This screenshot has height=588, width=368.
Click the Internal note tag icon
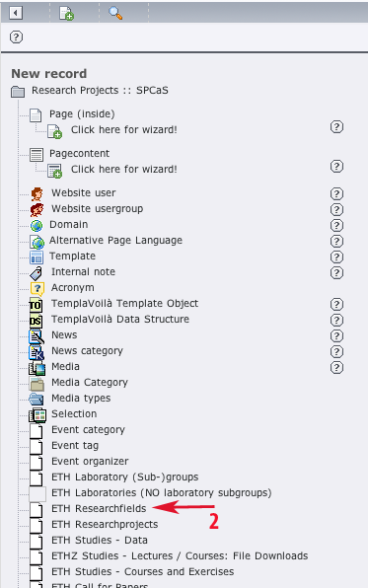pyautogui.click(x=37, y=273)
